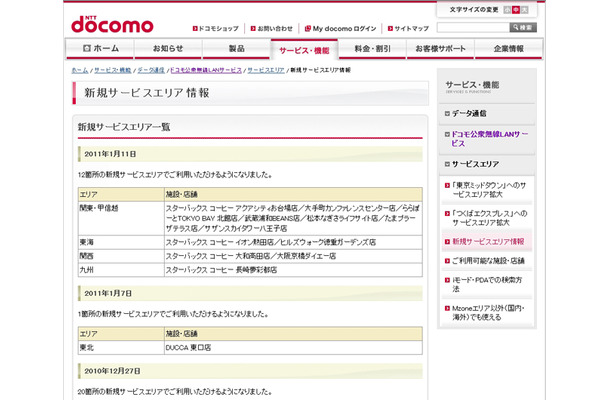Click 東海 area cell
The width and height of the screenshot is (610, 400).
point(121,242)
